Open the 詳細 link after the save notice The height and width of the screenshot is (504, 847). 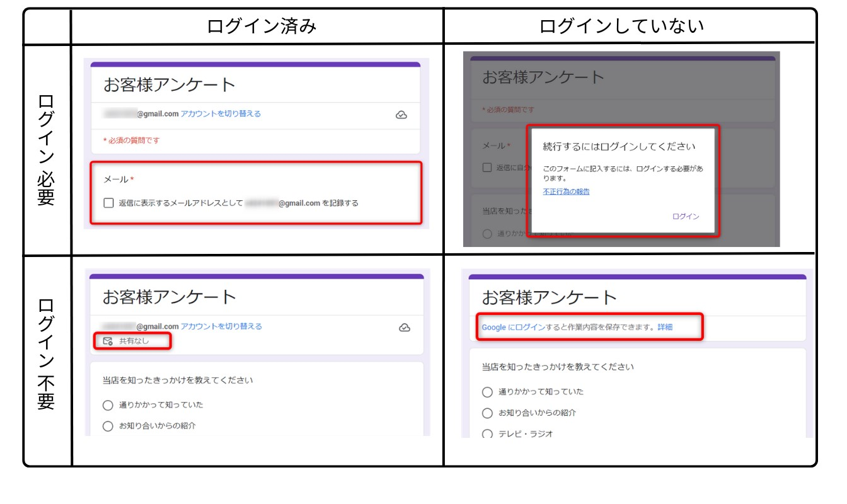coord(665,328)
